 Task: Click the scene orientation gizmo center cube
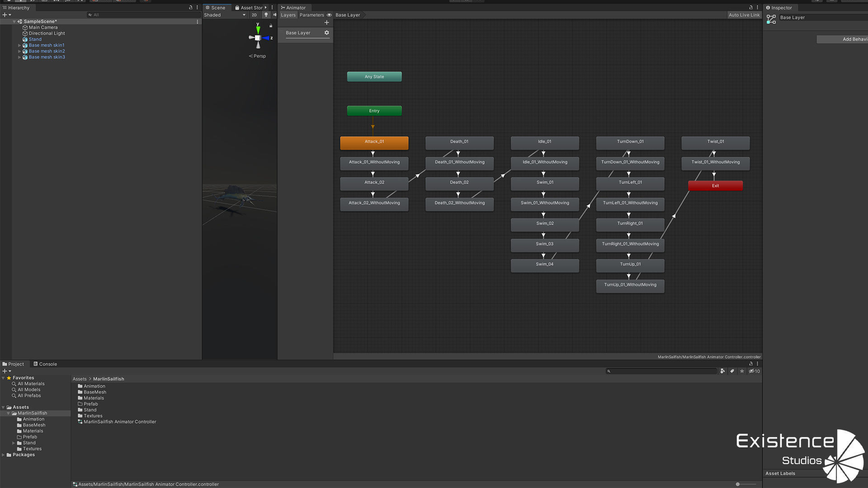click(x=258, y=38)
